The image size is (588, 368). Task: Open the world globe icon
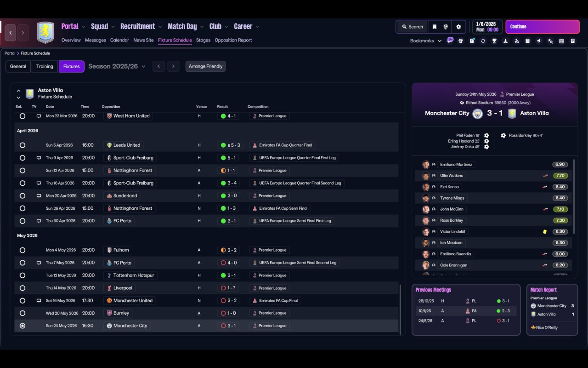446,27
